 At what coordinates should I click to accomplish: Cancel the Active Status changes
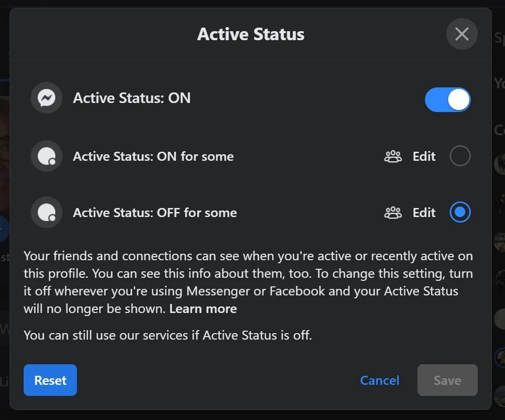tap(379, 380)
